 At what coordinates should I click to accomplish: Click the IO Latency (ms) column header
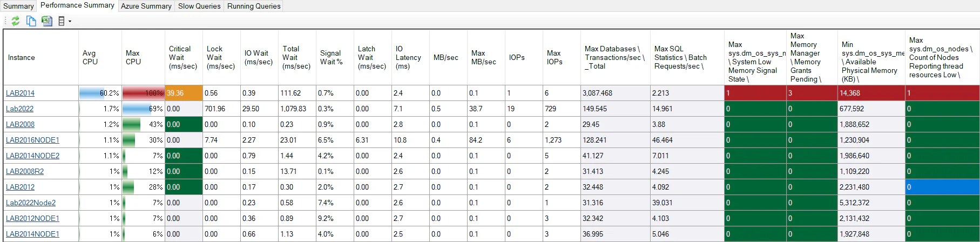(x=410, y=57)
